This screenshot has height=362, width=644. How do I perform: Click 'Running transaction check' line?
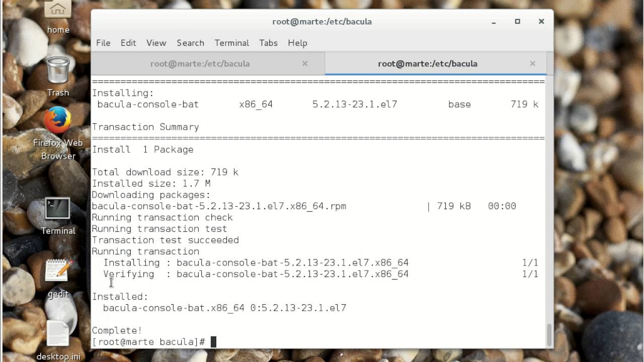[x=162, y=217]
